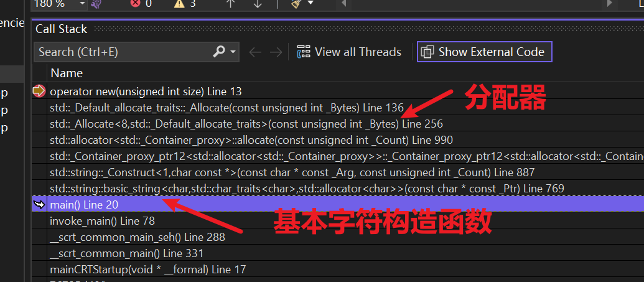Open the search options dropdown arrow
Screen dimensions: 644x282
click(233, 52)
